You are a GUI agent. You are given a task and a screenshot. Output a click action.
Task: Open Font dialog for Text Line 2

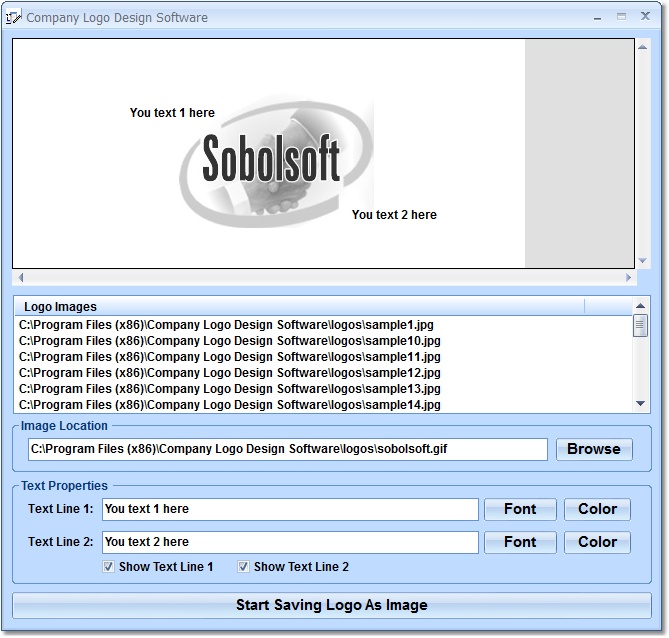[x=520, y=542]
